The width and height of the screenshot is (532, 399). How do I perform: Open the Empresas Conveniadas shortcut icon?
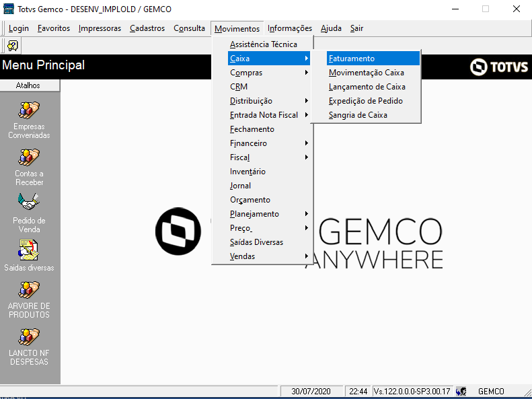29,110
